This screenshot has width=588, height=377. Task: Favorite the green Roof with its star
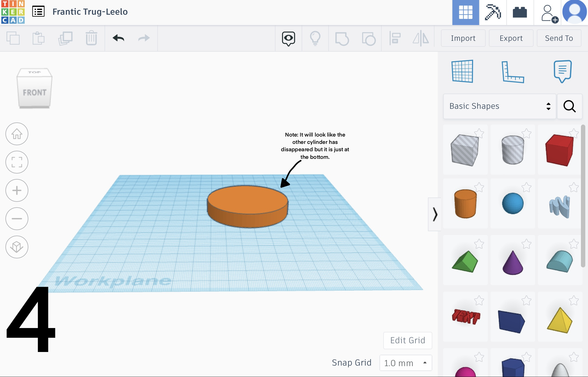[479, 244]
